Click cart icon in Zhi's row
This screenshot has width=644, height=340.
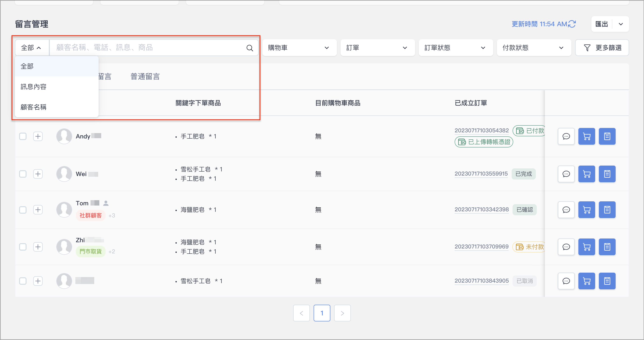click(586, 247)
